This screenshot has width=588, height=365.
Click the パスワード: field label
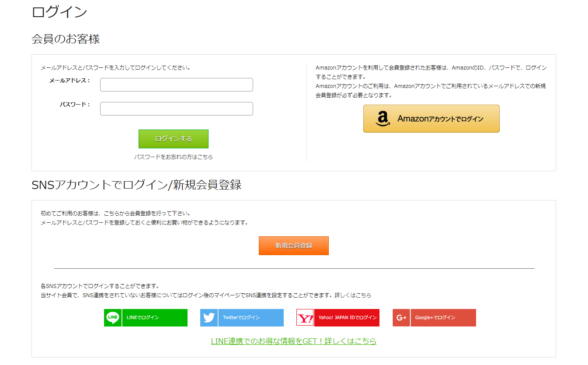pyautogui.click(x=75, y=105)
